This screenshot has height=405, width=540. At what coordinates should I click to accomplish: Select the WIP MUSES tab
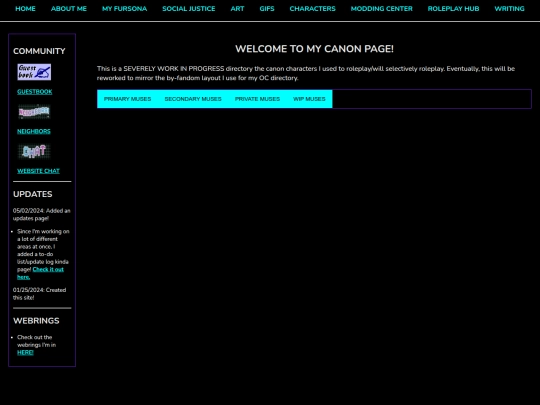pyautogui.click(x=309, y=99)
